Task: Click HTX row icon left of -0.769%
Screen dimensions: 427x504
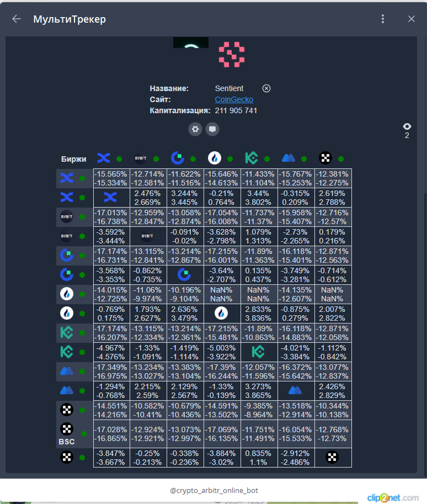Action: coord(67,313)
